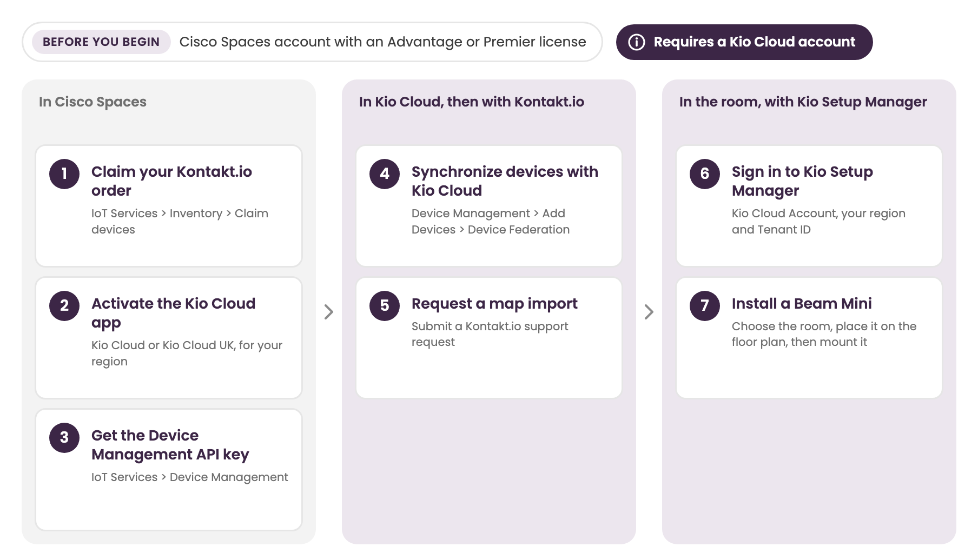Click the step 5 number badge

click(x=385, y=306)
